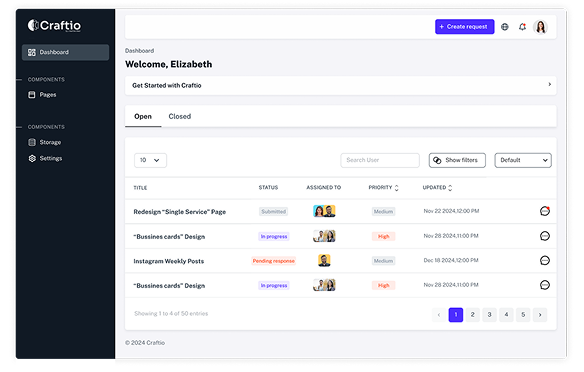Click the Craftio logo

click(54, 25)
